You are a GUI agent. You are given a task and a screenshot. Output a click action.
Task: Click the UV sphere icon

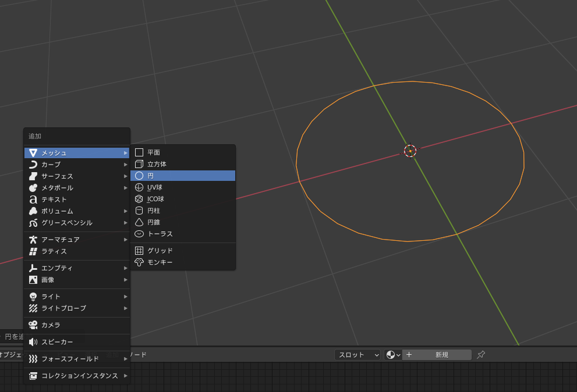pyautogui.click(x=139, y=187)
